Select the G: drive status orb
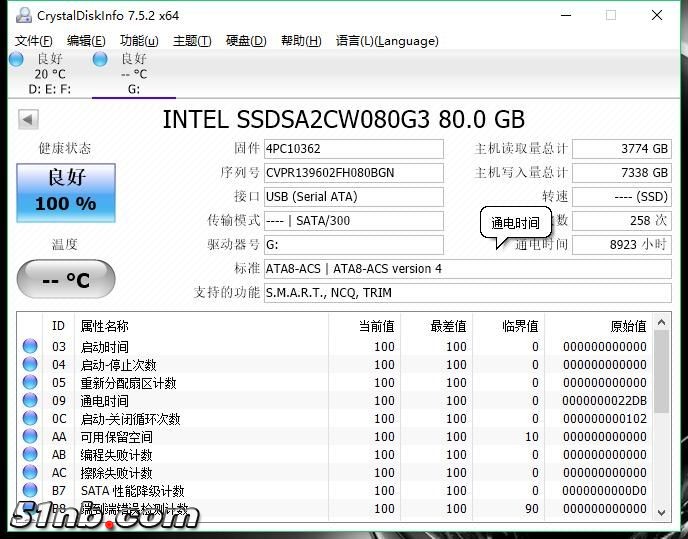 point(100,59)
